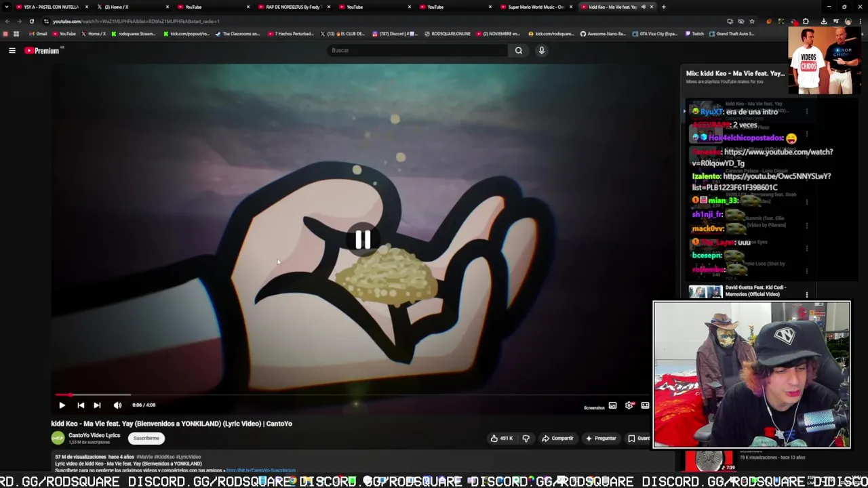Open the RODSQUARE.ONLINE bookmark
The height and width of the screenshot is (488, 868).
(448, 34)
